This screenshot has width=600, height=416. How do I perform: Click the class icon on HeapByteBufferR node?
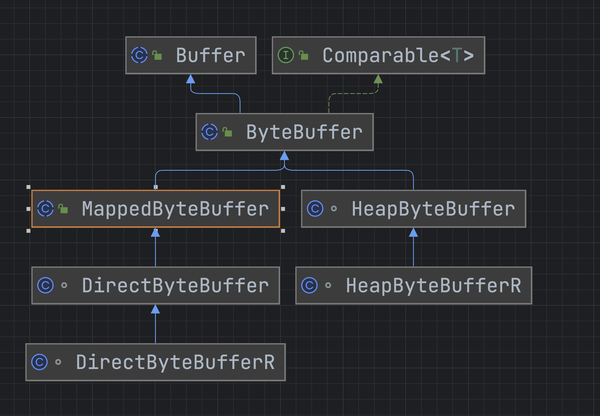click(309, 285)
